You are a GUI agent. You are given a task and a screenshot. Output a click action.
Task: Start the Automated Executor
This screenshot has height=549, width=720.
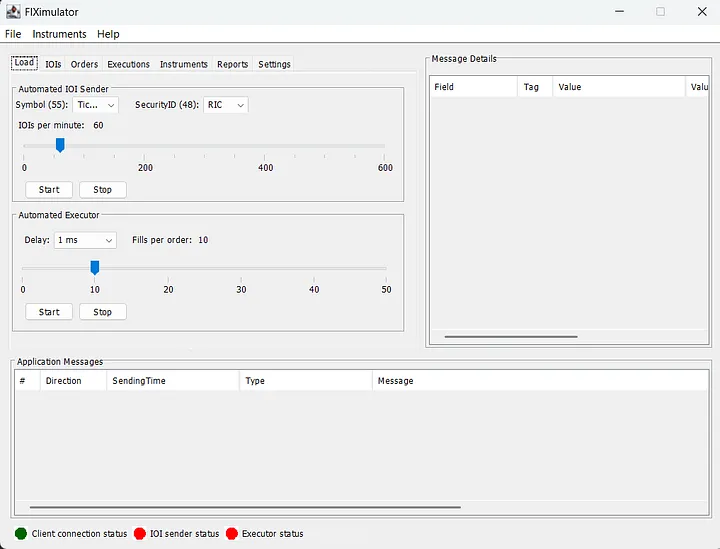click(x=49, y=312)
